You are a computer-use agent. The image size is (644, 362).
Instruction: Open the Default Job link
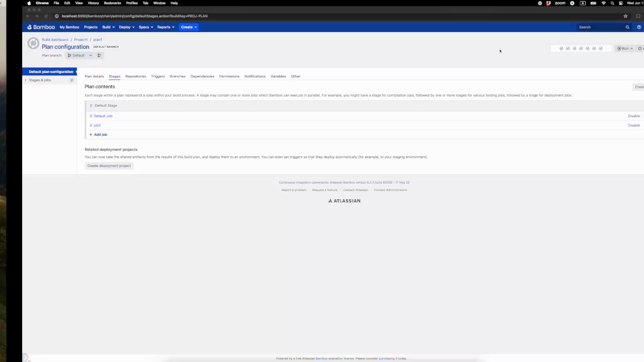[103, 116]
